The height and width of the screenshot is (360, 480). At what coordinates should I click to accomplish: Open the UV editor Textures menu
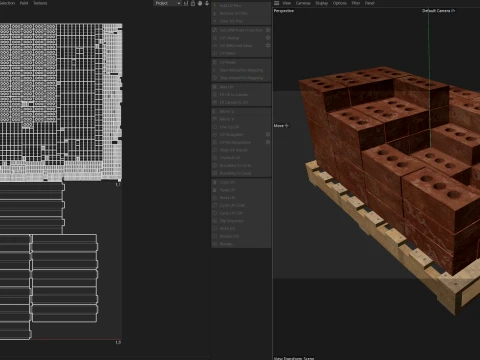click(x=40, y=3)
